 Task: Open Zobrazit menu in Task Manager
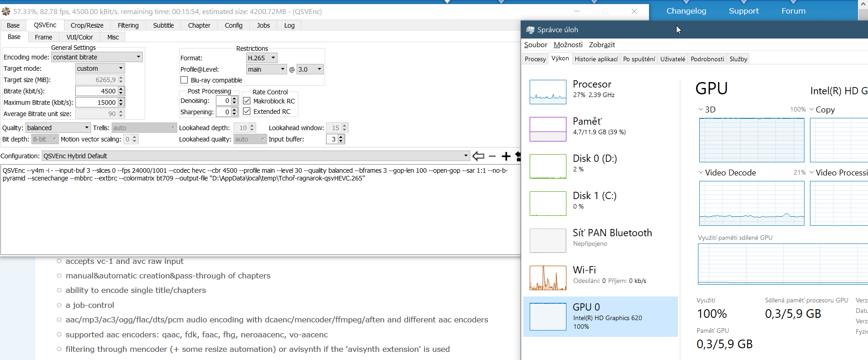[x=602, y=44]
